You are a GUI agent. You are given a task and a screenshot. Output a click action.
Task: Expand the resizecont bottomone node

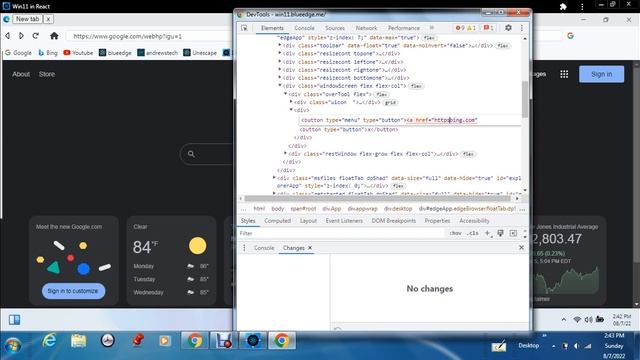[280, 77]
